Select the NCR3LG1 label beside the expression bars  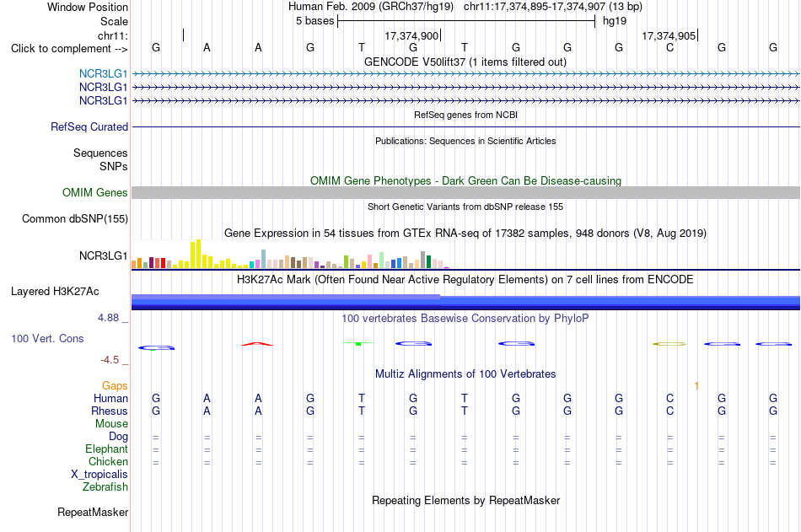click(103, 255)
